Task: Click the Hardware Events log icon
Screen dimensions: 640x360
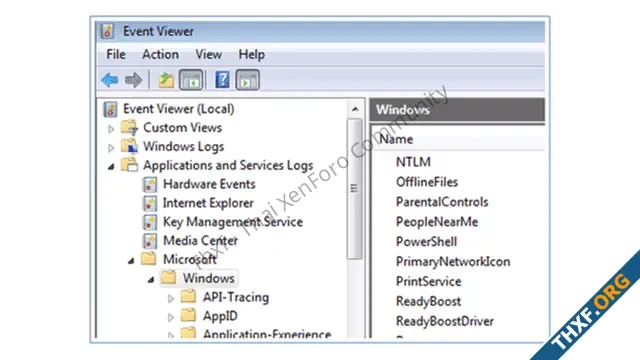Action: (150, 184)
